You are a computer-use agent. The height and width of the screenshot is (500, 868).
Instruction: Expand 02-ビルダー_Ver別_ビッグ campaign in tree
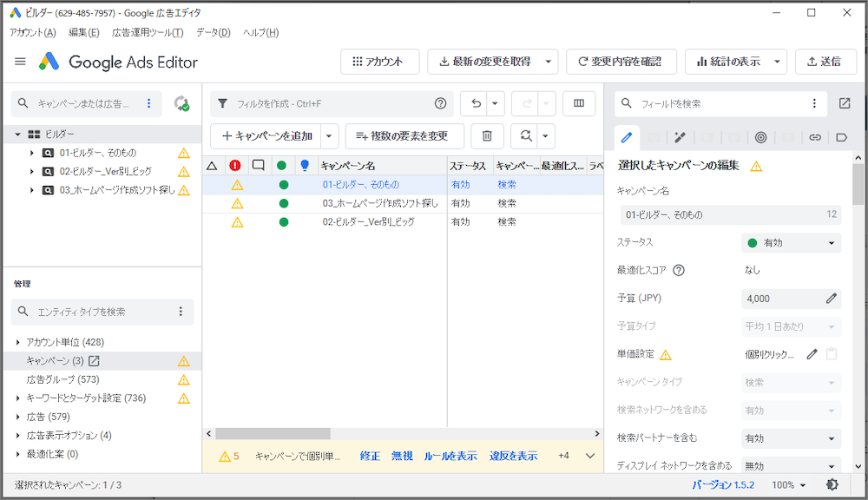pos(31,172)
